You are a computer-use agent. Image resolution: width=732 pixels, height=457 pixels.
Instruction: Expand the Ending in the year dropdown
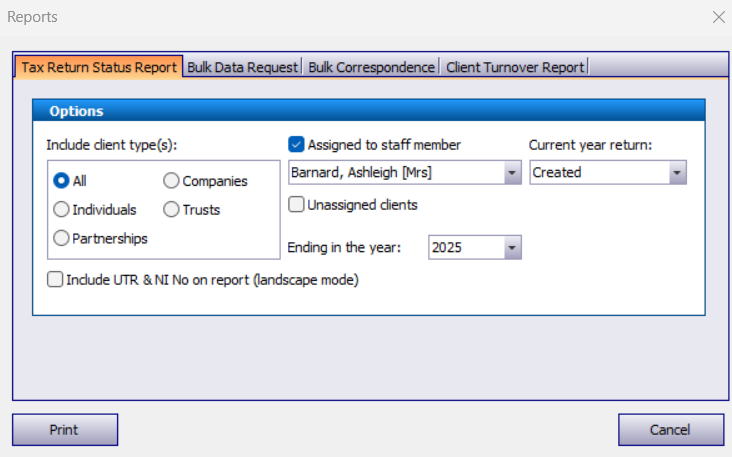point(512,248)
